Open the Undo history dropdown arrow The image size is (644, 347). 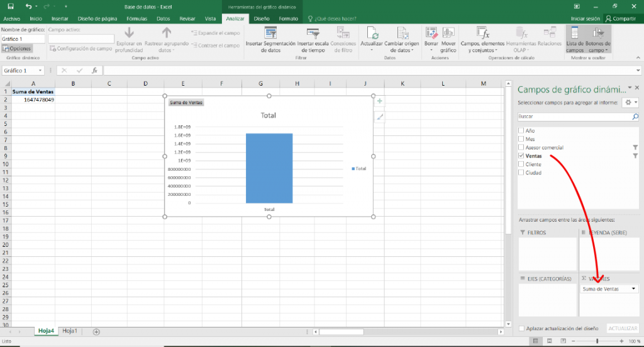coord(36,6)
